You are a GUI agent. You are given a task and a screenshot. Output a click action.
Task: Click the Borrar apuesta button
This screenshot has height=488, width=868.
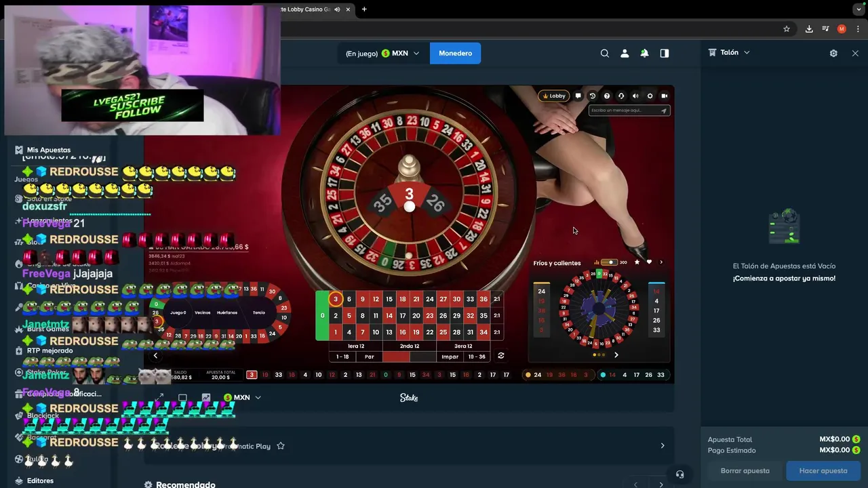[745, 470]
